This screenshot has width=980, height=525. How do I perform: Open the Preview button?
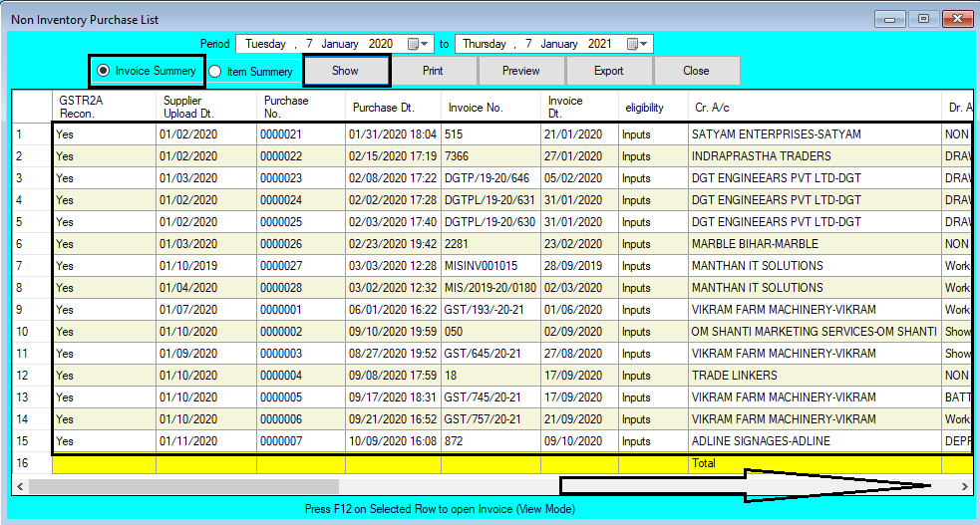click(520, 71)
